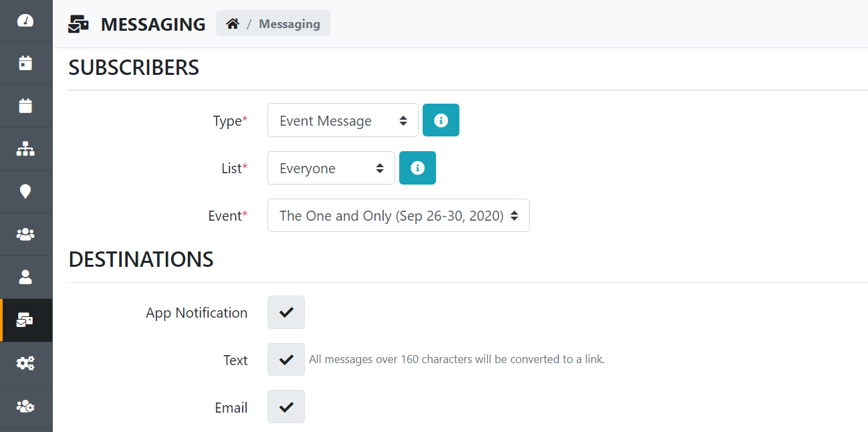Open the users settings icon in sidebar

point(25,406)
